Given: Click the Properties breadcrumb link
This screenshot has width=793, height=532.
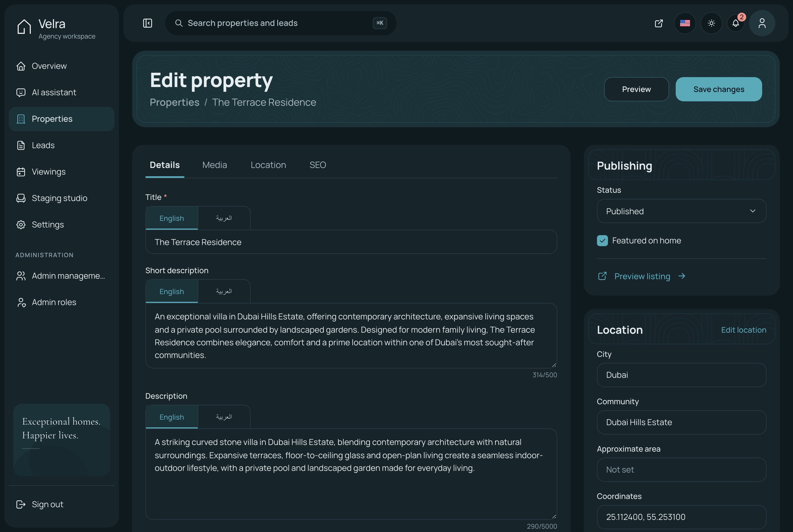Looking at the screenshot, I should coord(174,102).
